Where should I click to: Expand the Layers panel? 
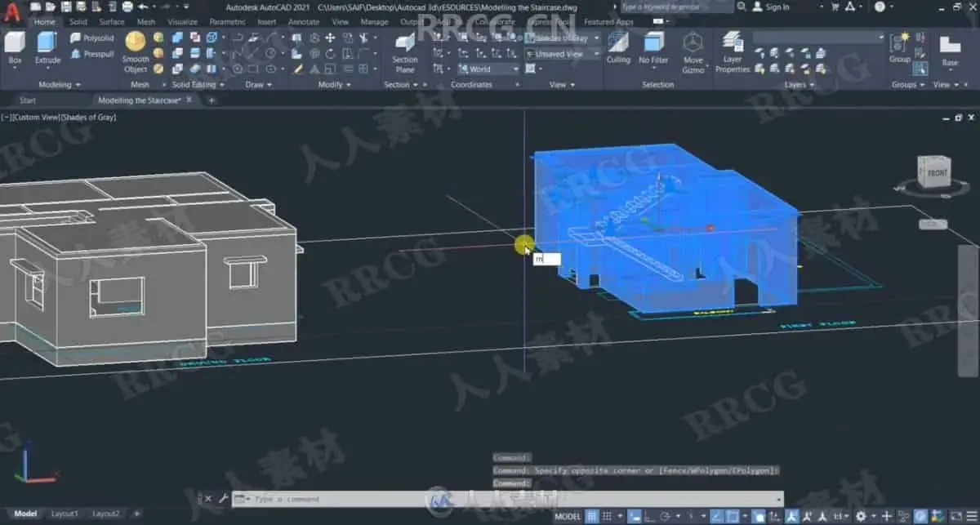coord(799,84)
